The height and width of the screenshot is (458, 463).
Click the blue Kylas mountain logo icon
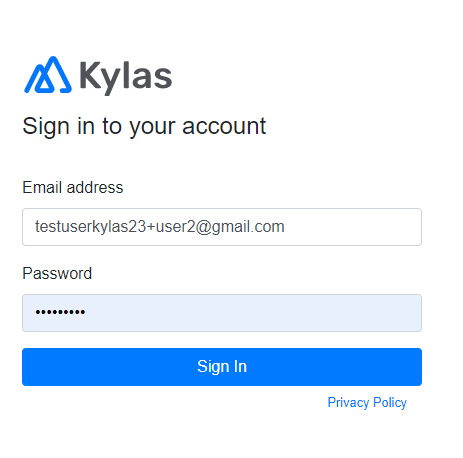tap(48, 75)
